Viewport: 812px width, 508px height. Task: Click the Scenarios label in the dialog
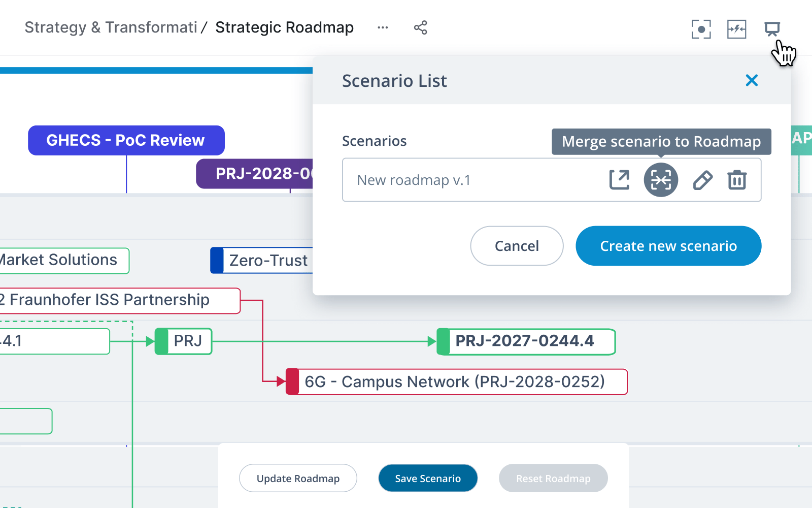pos(375,141)
